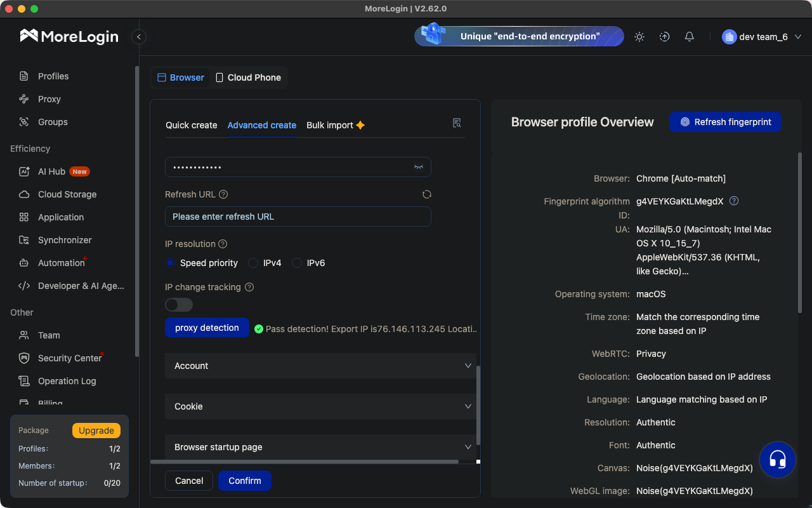The image size is (812, 508).
Task: Select the IPv6 radio option
Action: click(x=297, y=263)
